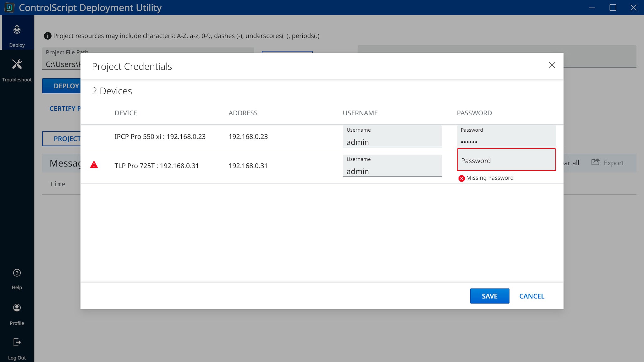
Task: Save the project credentials
Action: click(490, 296)
